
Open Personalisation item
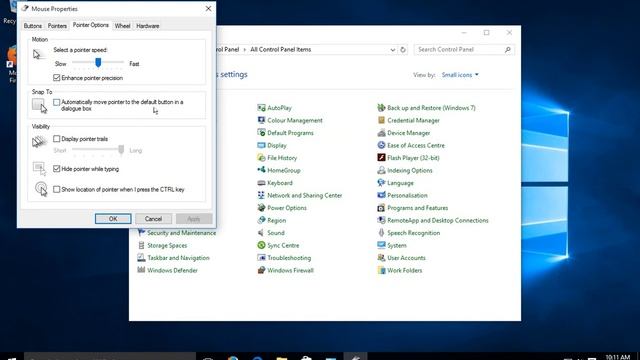pyautogui.click(x=407, y=196)
